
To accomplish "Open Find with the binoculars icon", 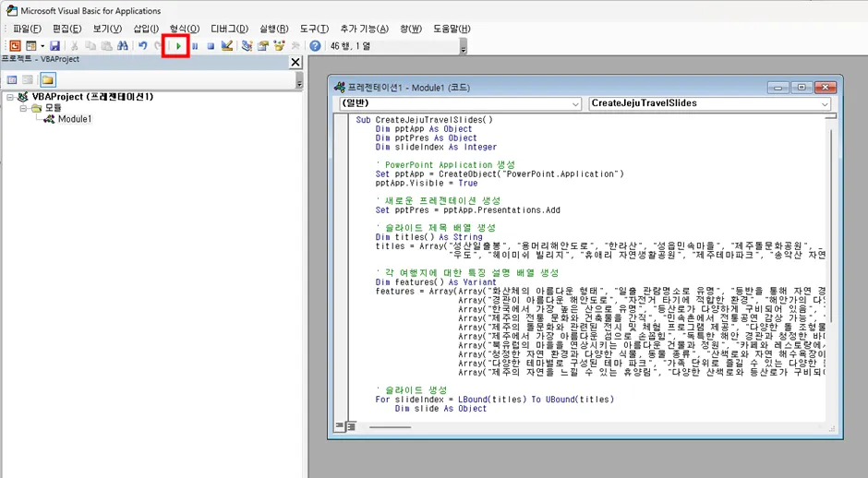I will (124, 45).
